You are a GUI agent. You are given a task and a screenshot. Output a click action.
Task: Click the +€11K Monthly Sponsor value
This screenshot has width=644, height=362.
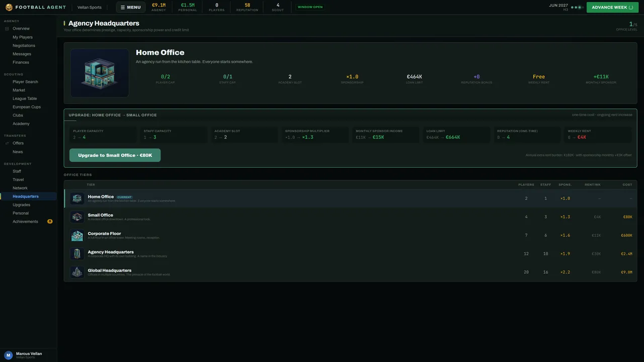pyautogui.click(x=601, y=77)
